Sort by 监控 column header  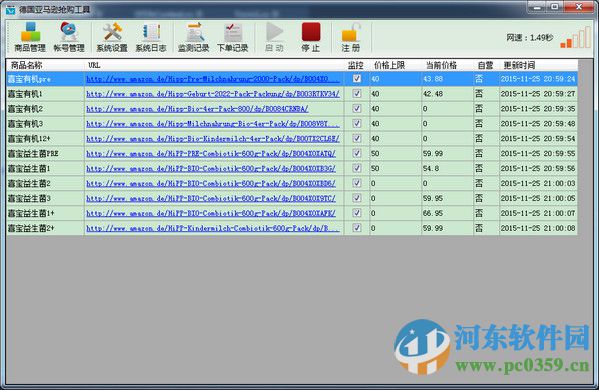point(357,65)
